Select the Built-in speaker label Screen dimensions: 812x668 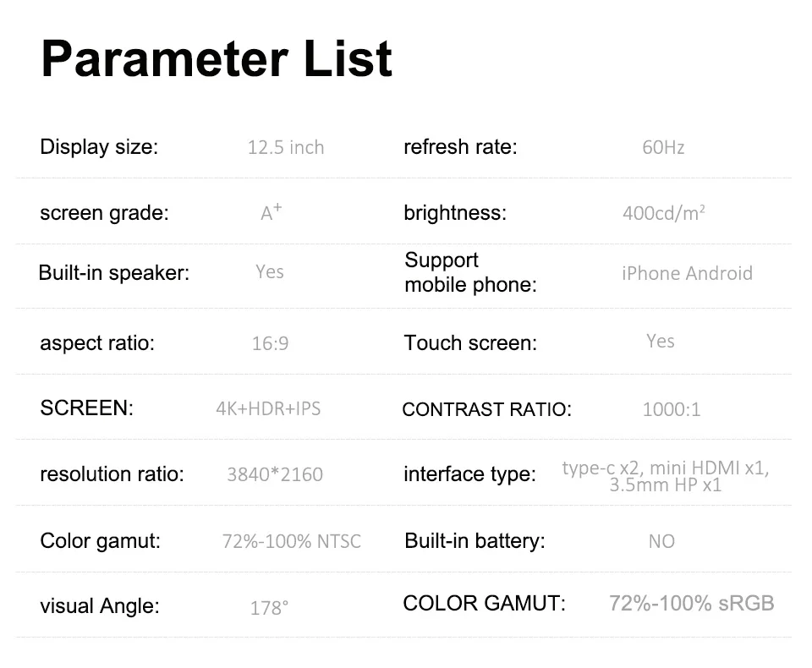click(114, 273)
